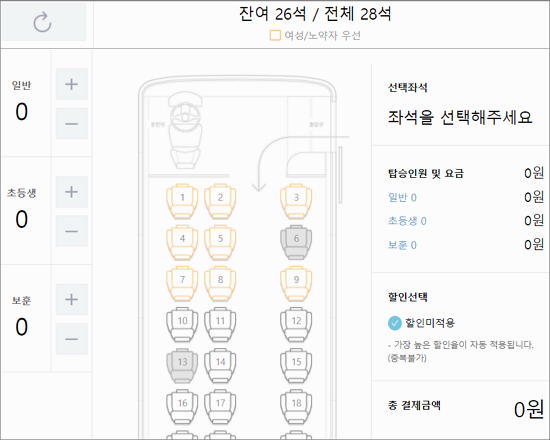This screenshot has height=440, width=550.
Task: Click the 초등생 0 fare link
Action: pyautogui.click(x=407, y=221)
